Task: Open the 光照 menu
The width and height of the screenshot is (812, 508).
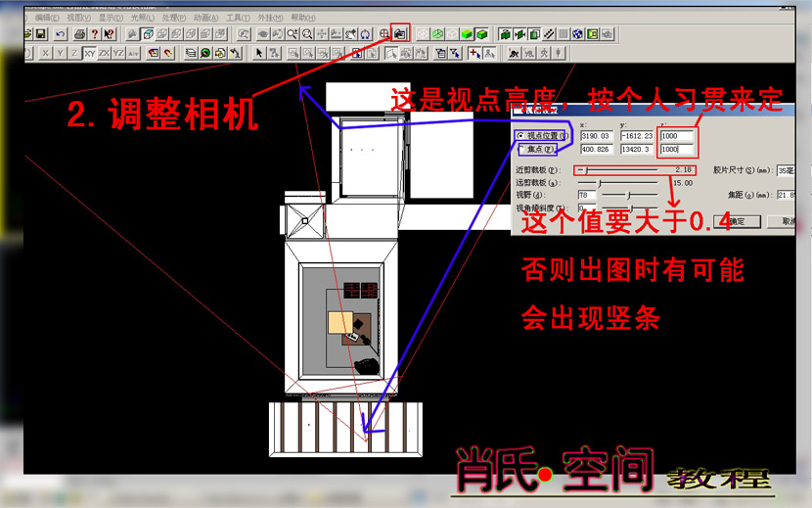Action: point(142,19)
